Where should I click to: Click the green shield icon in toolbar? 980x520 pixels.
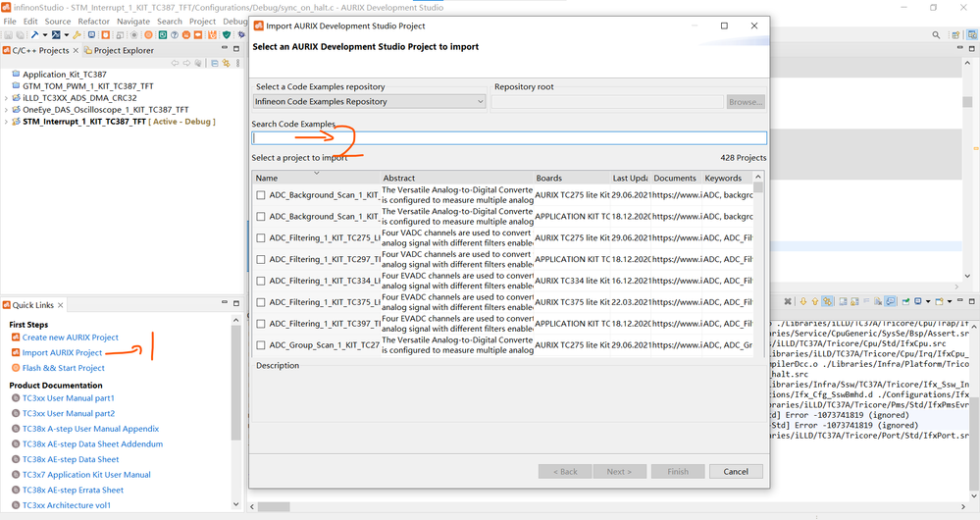pos(228,35)
